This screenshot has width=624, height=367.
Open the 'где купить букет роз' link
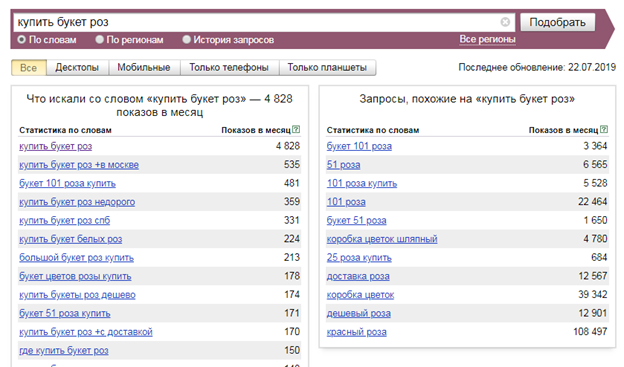pos(64,351)
